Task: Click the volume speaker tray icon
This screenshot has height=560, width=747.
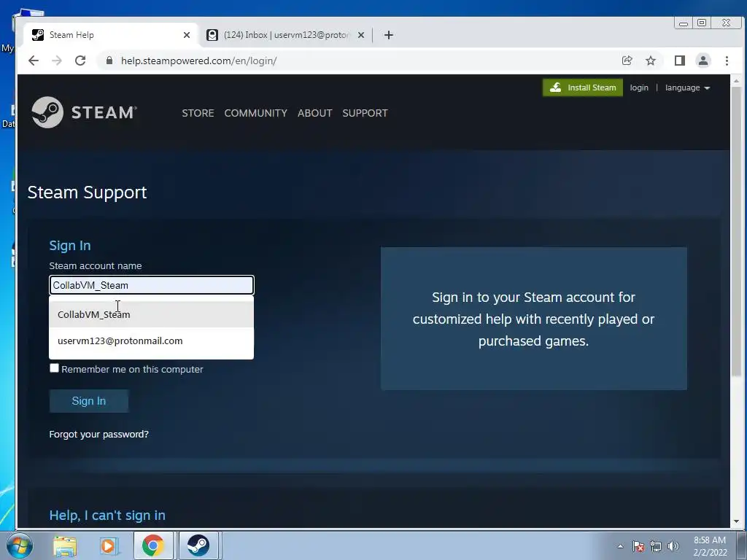Action: [x=673, y=546]
